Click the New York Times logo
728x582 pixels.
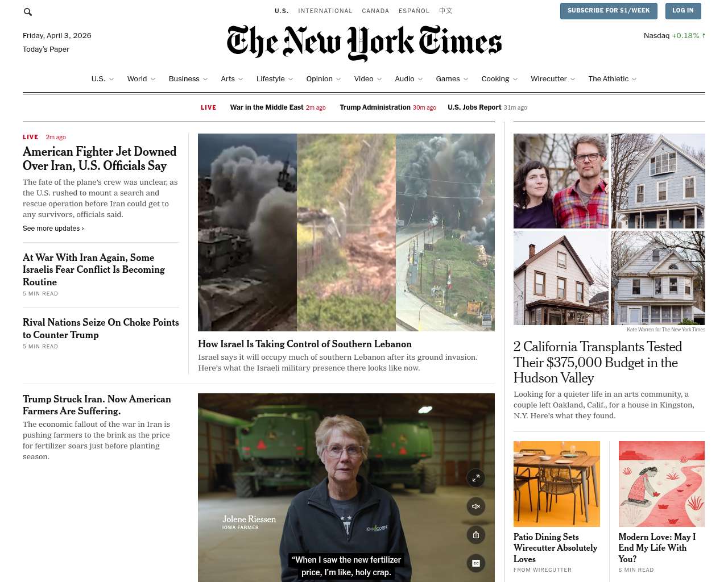(364, 43)
